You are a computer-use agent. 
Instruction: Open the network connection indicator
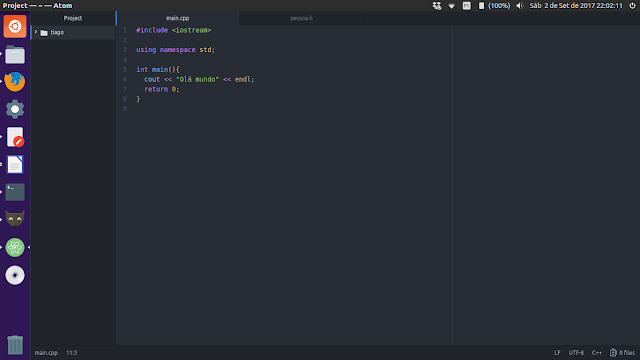[437, 6]
